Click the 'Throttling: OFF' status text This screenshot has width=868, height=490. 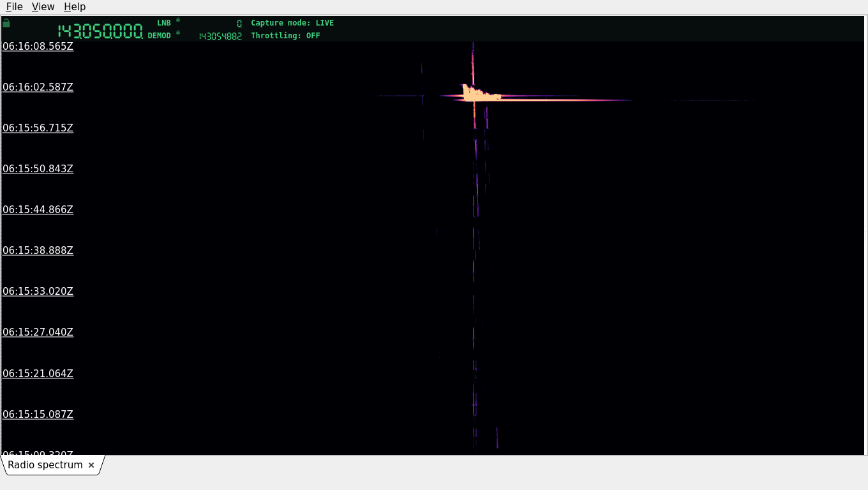285,36
